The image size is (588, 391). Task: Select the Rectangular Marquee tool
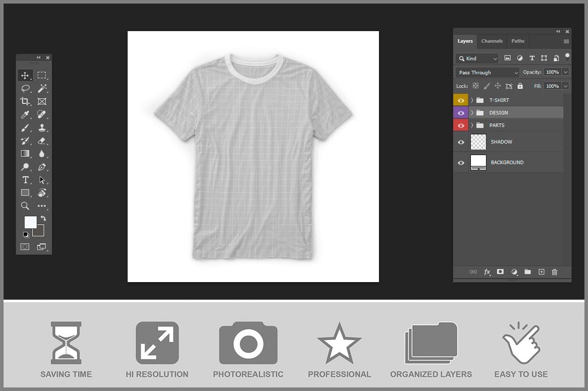(42, 75)
